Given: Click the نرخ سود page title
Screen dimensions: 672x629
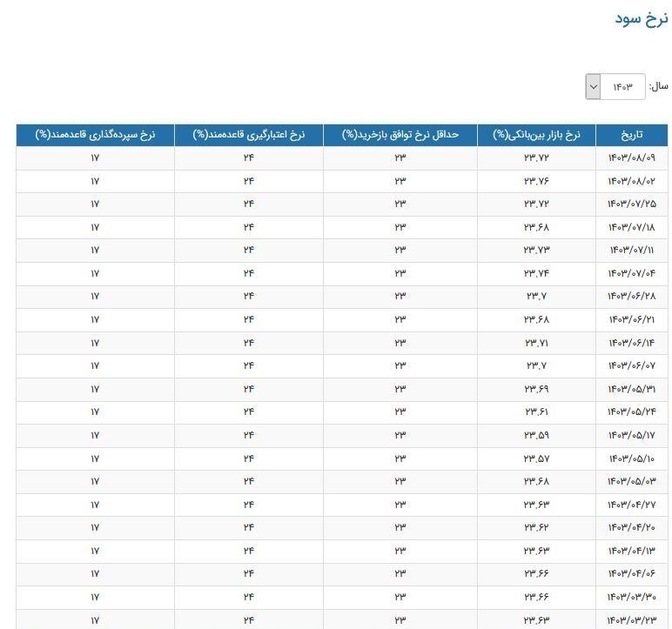Looking at the screenshot, I should tap(641, 19).
